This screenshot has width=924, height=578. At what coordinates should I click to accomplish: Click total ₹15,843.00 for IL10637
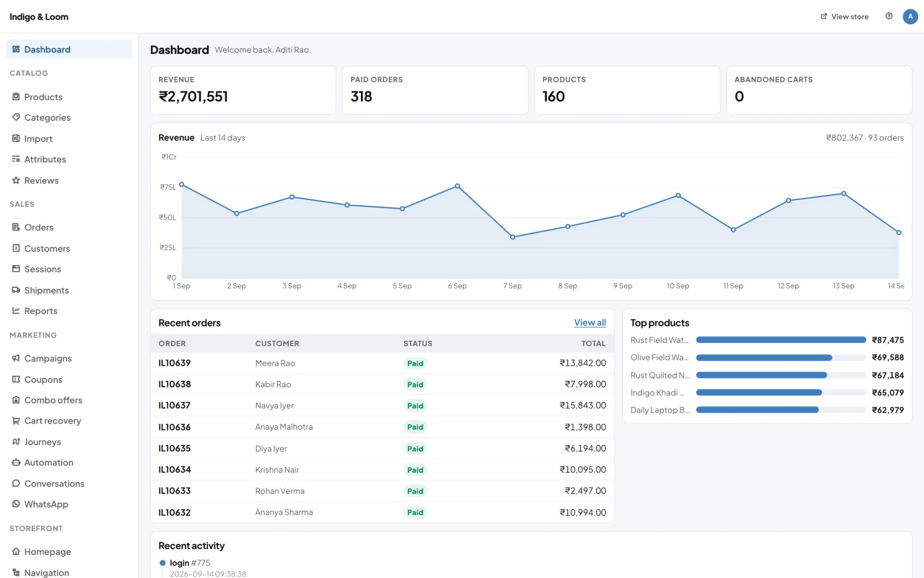tap(583, 405)
